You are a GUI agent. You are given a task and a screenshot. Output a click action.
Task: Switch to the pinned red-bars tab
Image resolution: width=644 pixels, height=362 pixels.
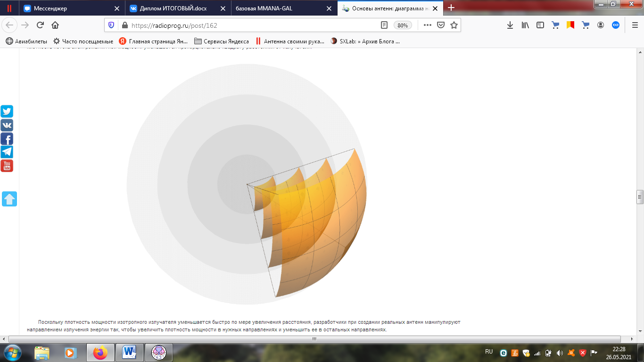coord(9,8)
